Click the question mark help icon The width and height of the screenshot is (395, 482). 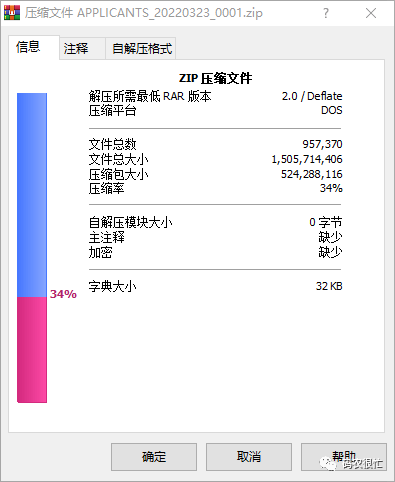tap(326, 13)
